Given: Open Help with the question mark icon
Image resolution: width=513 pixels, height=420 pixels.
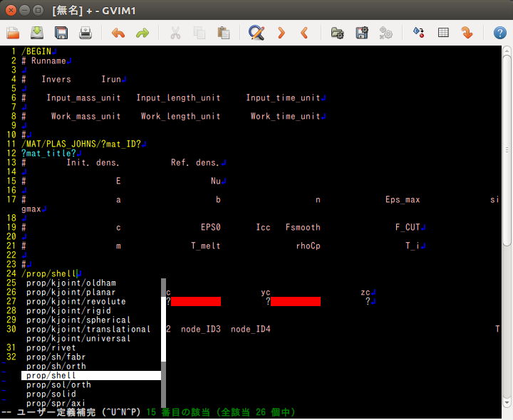Looking at the screenshot, I should point(499,33).
